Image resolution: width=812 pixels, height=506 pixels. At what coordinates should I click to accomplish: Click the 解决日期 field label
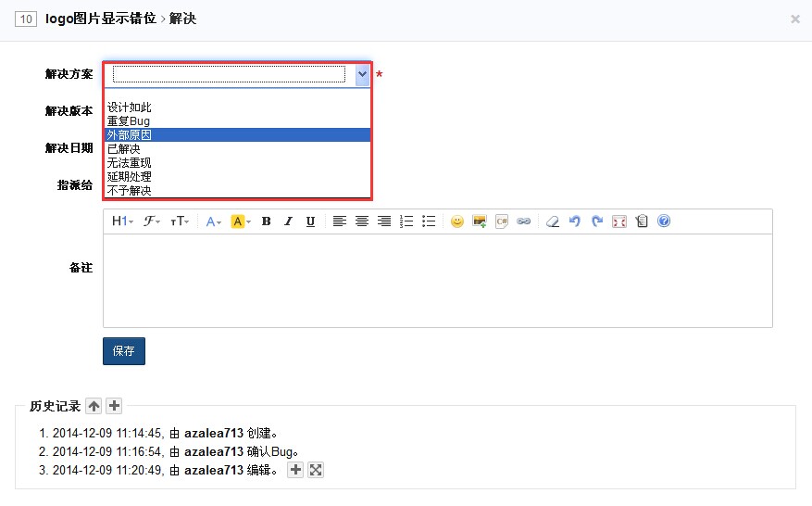(69, 148)
